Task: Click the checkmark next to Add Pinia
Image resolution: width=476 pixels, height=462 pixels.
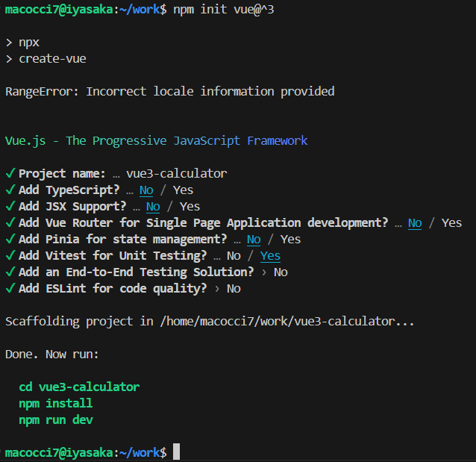Action: coord(10,240)
